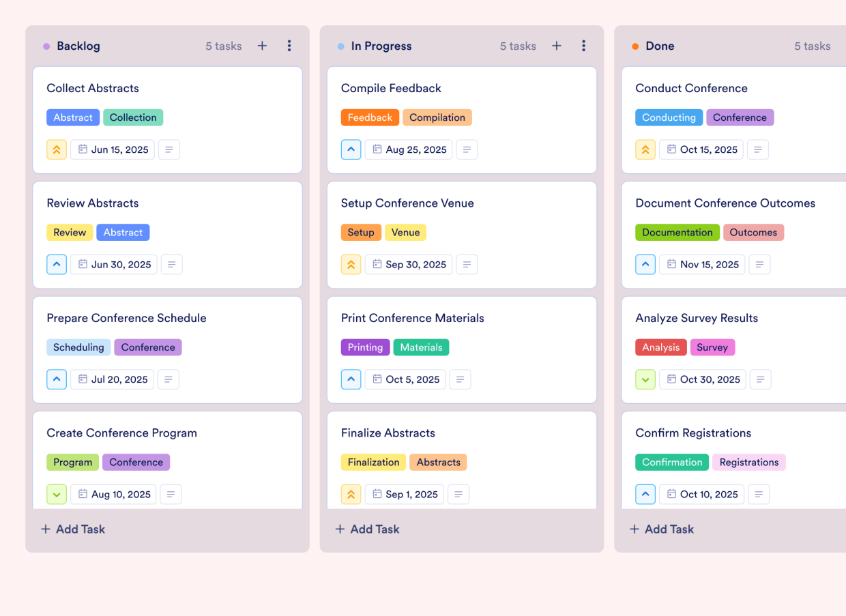846x616 pixels.
Task: Toggle the priority chevron on Confirm Registrations
Action: click(645, 494)
